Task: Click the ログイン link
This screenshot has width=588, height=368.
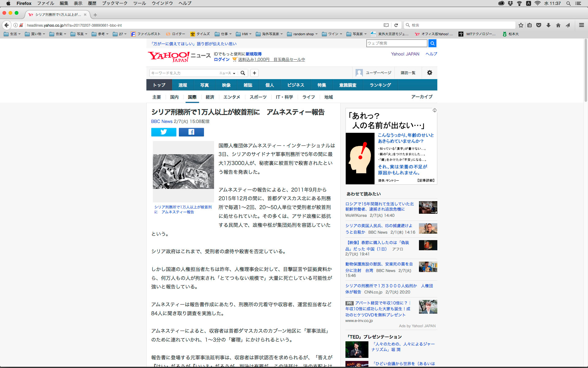Action: [221, 59]
